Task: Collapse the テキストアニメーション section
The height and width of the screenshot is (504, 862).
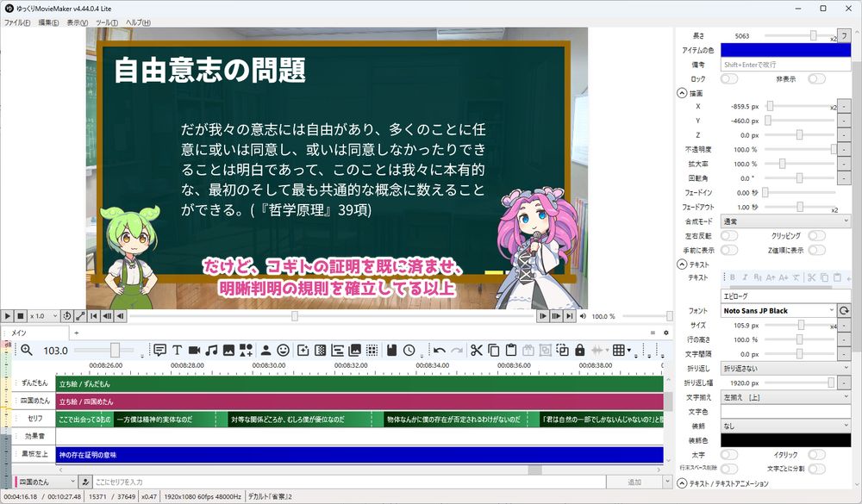Action: 682,483
